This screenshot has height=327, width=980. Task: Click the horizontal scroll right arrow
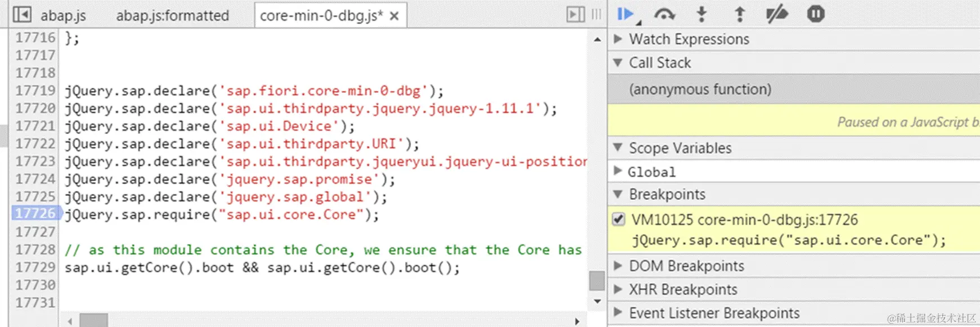coord(577,321)
